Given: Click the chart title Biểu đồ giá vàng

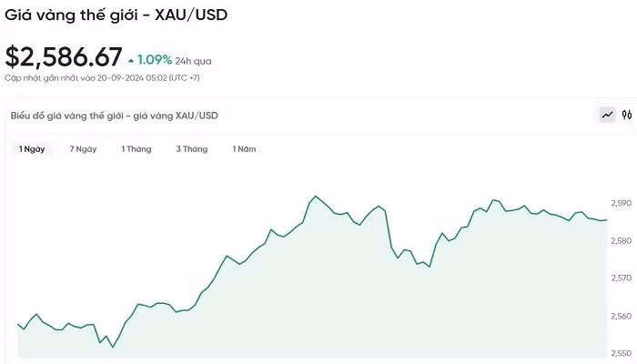Looking at the screenshot, I should [115, 116].
